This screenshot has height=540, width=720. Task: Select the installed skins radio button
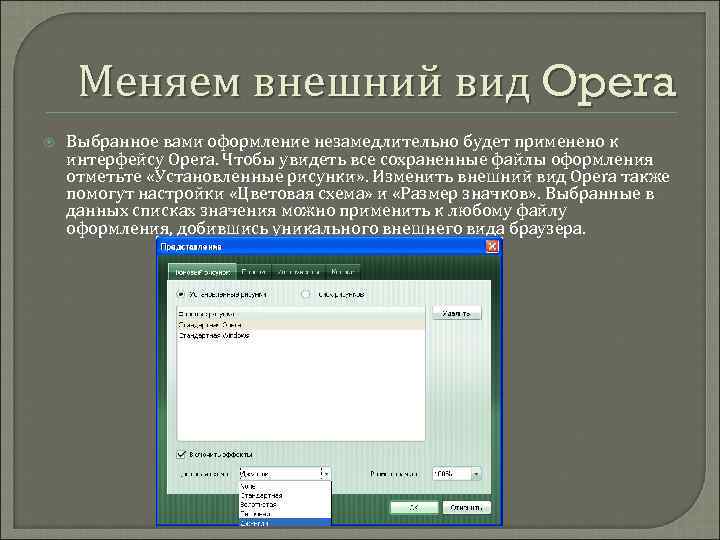tap(181, 294)
